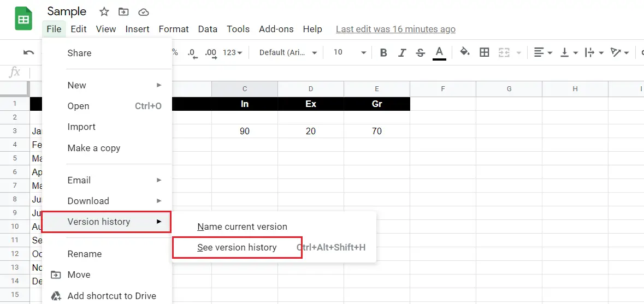Select column F header
644x304 pixels.
click(443, 88)
